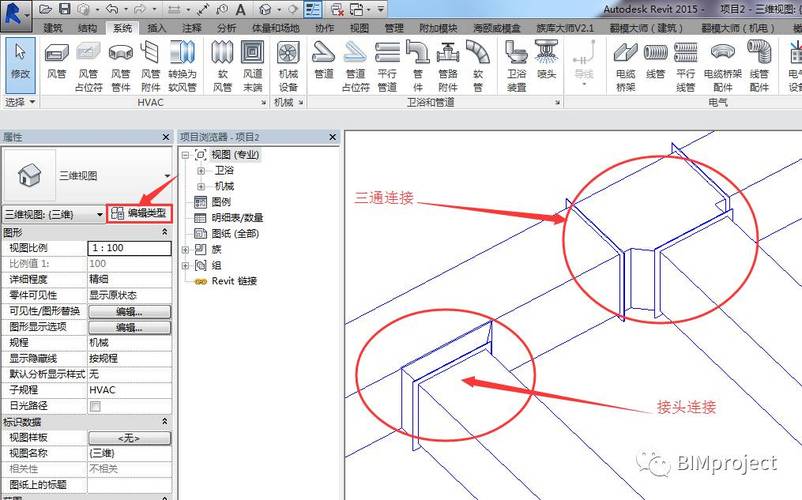Click 编辑 button for 图形显示选项

[129, 327]
